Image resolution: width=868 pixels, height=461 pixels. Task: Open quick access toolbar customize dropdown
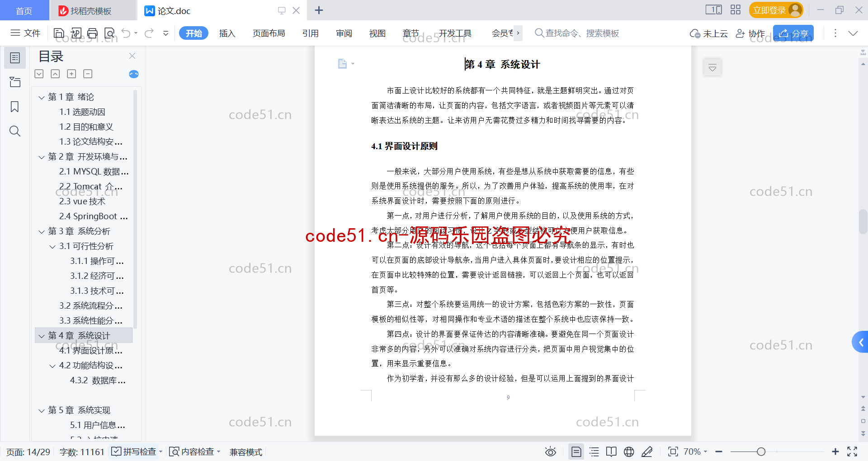pyautogui.click(x=166, y=33)
